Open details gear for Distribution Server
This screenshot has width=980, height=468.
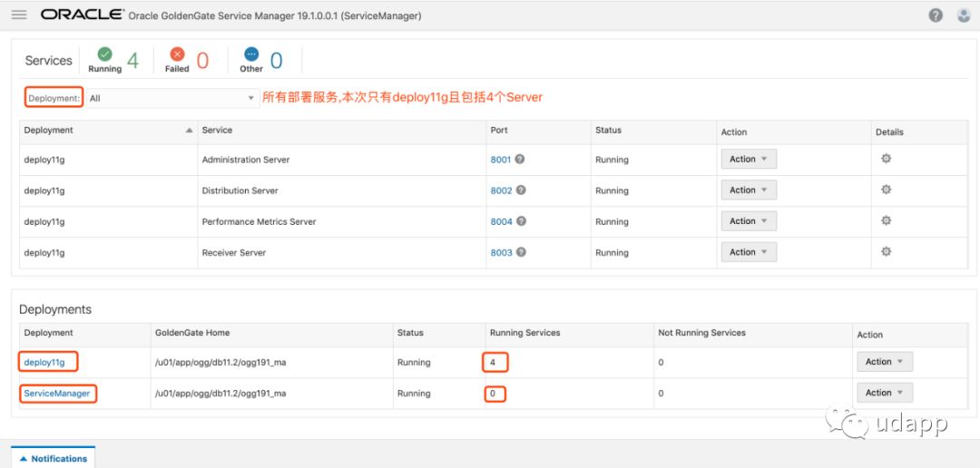[x=886, y=190]
